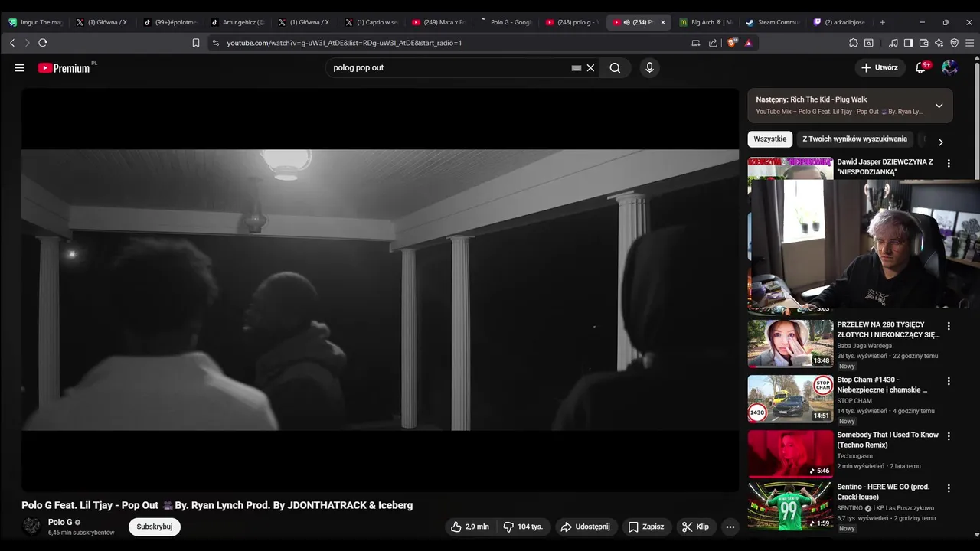The width and height of the screenshot is (980, 551).
Task: Subscribe with the Subskrybuj button
Action: click(x=155, y=527)
